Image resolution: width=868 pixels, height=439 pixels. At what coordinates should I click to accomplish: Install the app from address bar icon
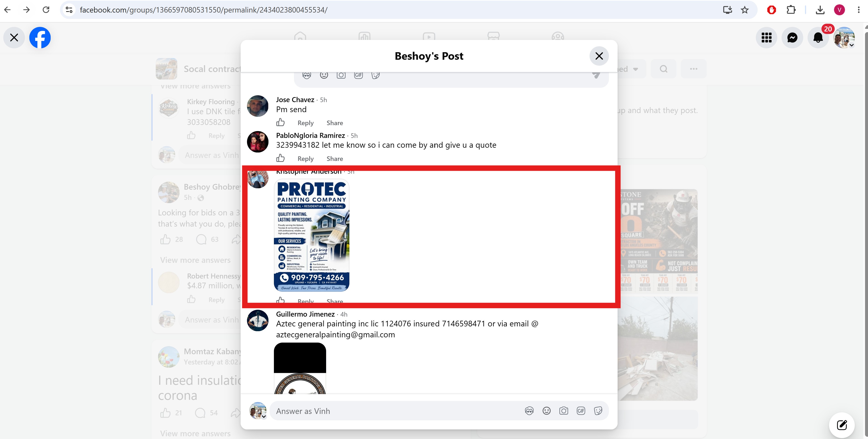728,10
